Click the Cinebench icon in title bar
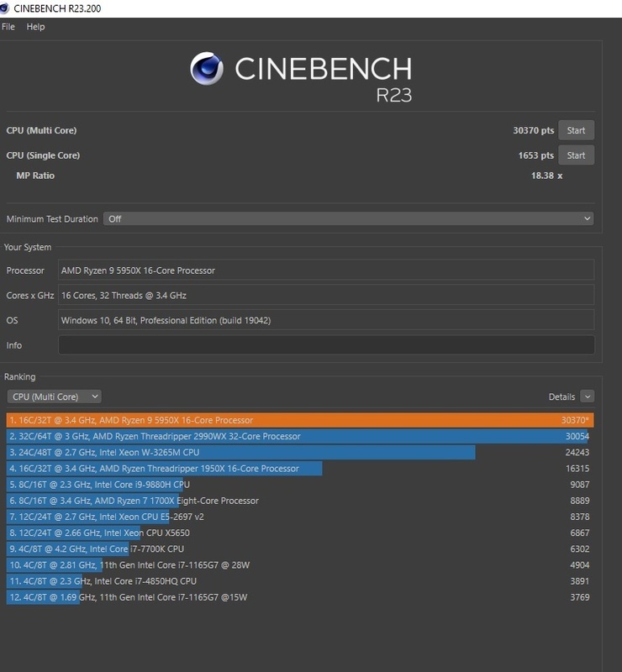 7,8
